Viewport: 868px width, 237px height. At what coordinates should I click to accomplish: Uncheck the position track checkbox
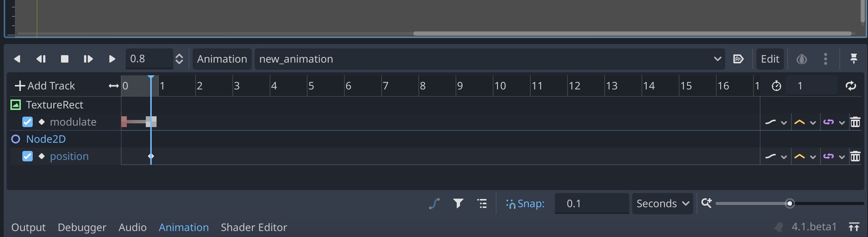pos(27,156)
